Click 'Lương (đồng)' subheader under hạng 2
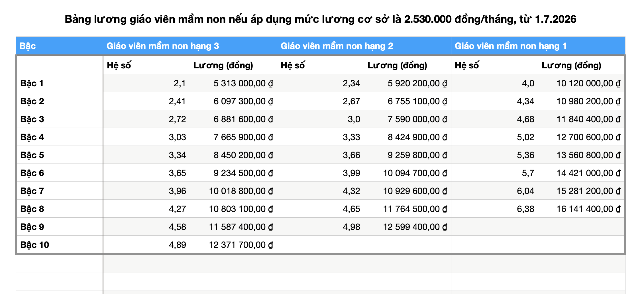Screen dimensions: 644x294 point(407,65)
